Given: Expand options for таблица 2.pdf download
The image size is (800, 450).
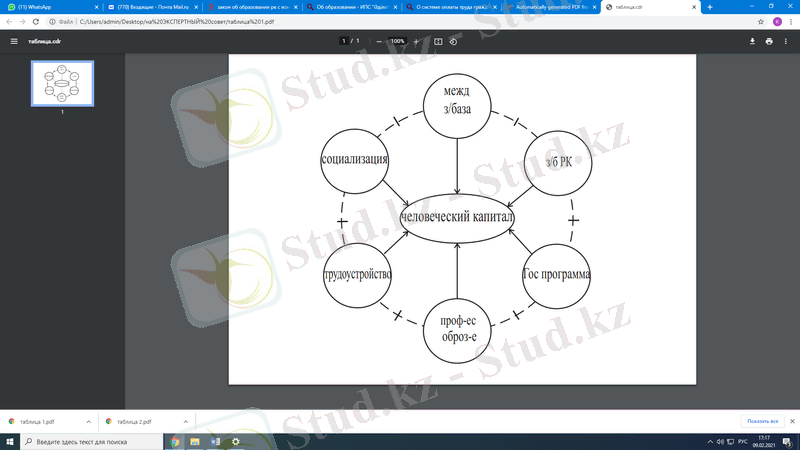Looking at the screenshot, I should (185, 422).
